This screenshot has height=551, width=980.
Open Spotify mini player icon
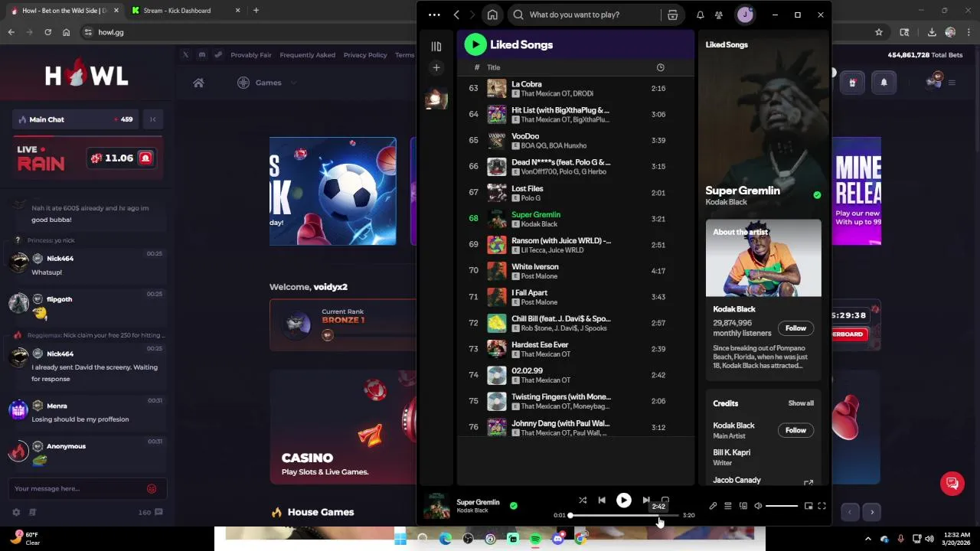808,506
